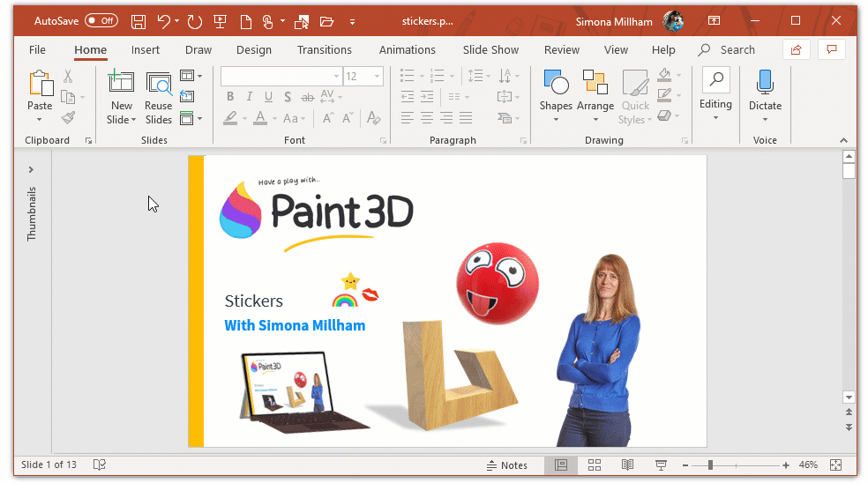This screenshot has width=868, height=483.
Task: Click the Cut scissors icon
Action: (x=68, y=76)
